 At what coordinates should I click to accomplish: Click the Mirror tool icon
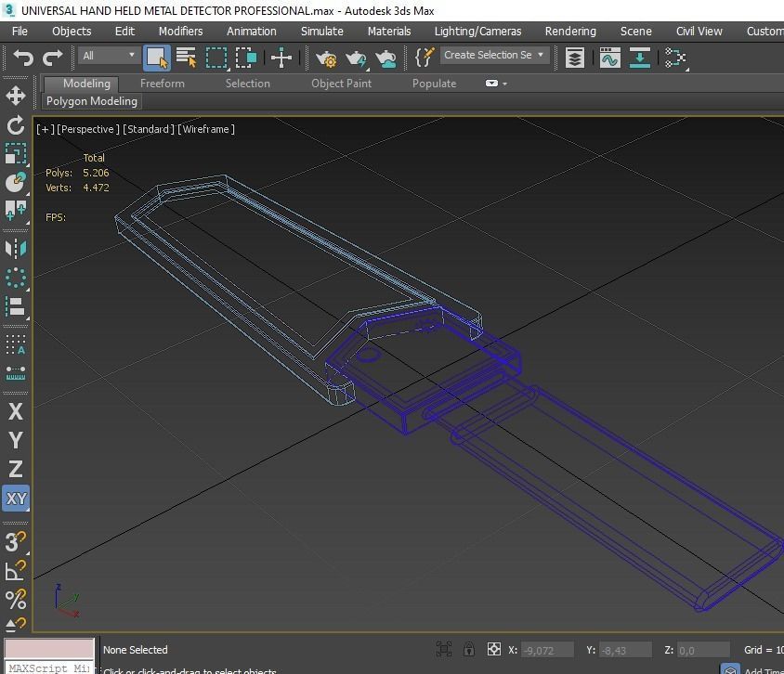click(16, 248)
